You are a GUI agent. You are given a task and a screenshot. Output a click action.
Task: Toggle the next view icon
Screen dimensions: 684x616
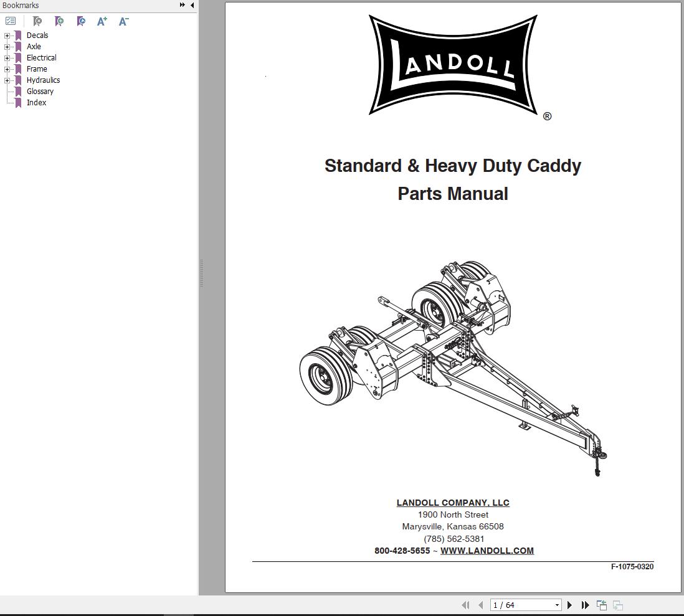click(x=617, y=605)
